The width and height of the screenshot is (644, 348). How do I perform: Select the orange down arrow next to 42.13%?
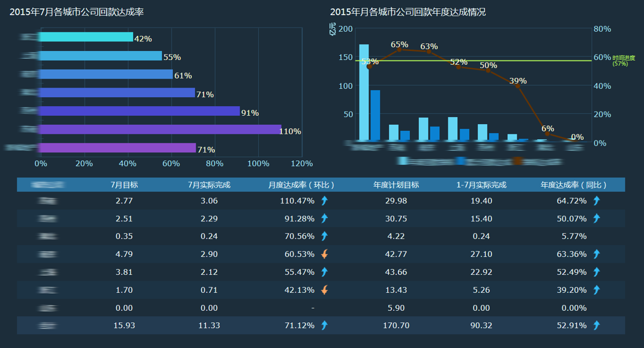click(x=325, y=290)
